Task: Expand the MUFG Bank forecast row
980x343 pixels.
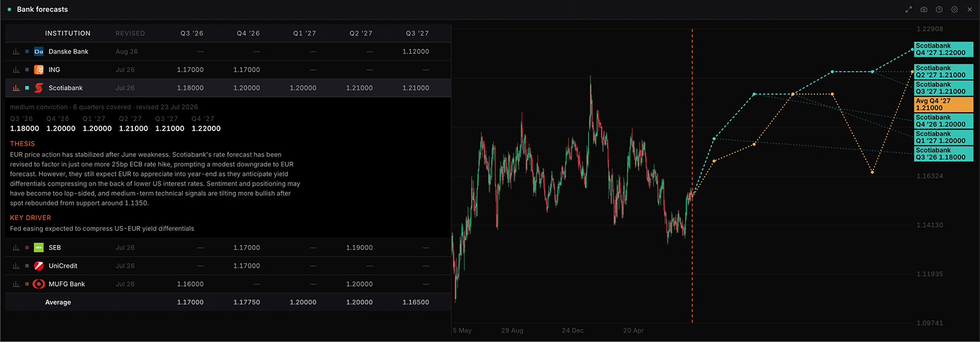Action: click(x=228, y=284)
